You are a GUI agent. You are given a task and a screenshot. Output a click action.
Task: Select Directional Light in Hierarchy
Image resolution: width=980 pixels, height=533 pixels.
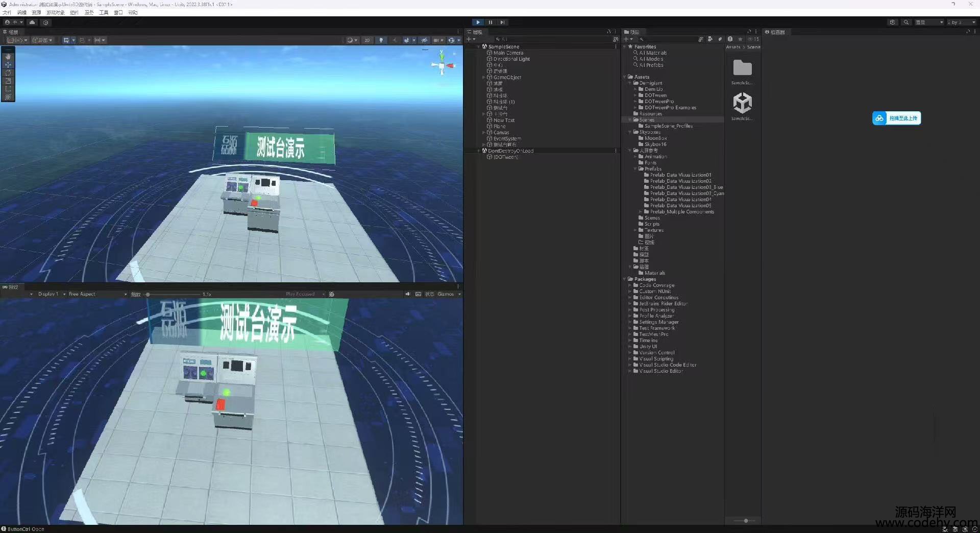(x=511, y=59)
